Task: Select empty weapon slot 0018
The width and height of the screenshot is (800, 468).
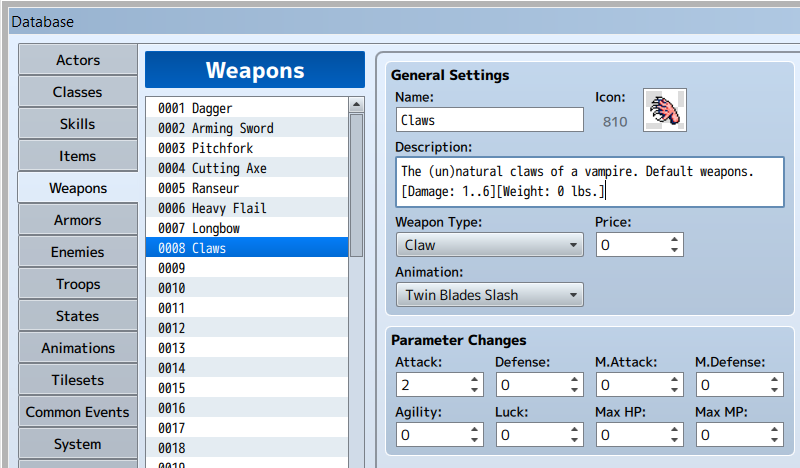Action: pos(247,448)
